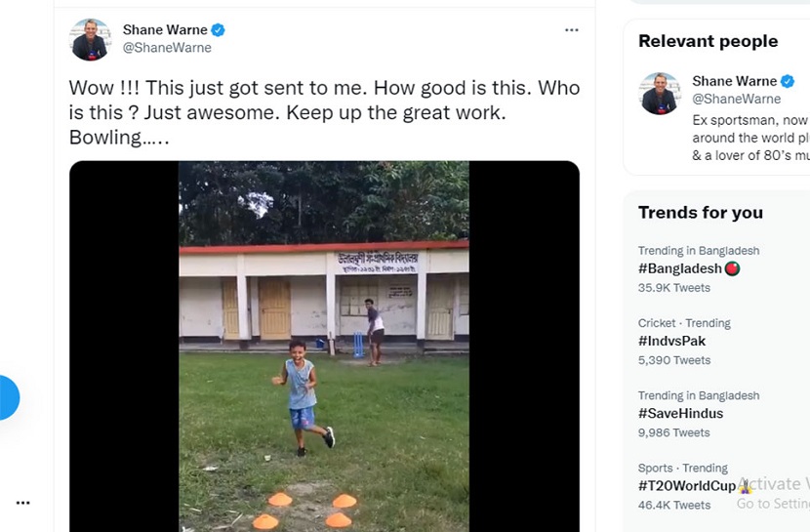Open the three-dot menu at bottom left
The width and height of the screenshot is (810, 532).
[x=22, y=503]
